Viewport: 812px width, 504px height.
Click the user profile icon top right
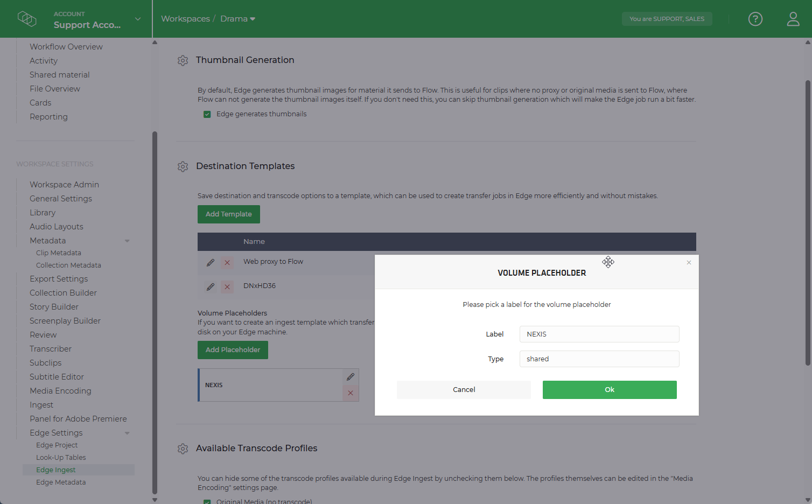[793, 19]
